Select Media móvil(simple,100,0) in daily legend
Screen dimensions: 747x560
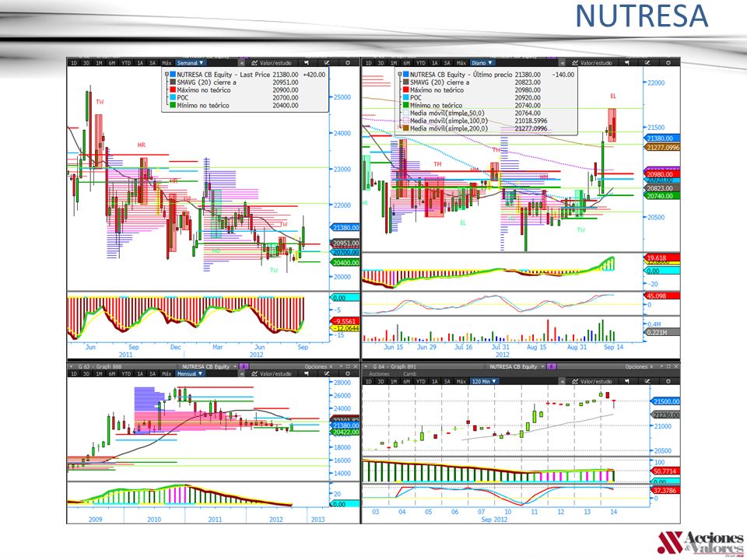pyautogui.click(x=449, y=121)
